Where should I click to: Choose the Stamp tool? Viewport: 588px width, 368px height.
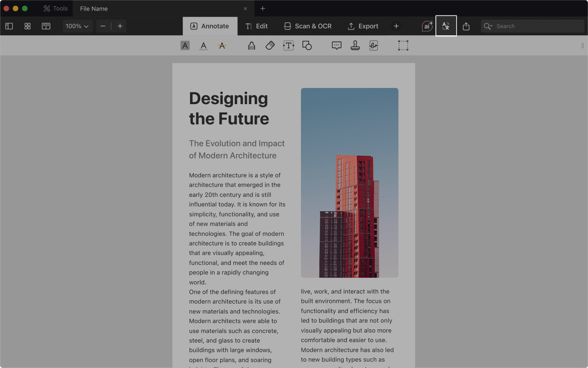(x=355, y=46)
